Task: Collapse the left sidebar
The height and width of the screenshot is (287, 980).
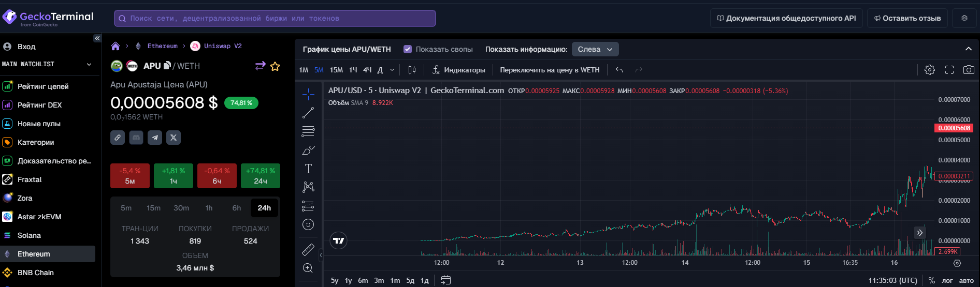Action: click(97, 38)
